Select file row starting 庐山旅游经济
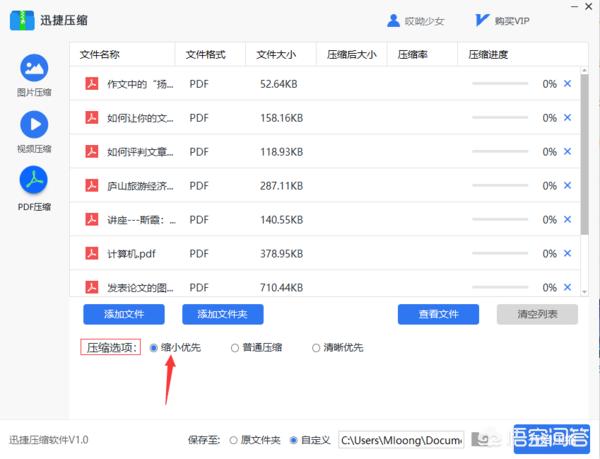 coord(325,186)
